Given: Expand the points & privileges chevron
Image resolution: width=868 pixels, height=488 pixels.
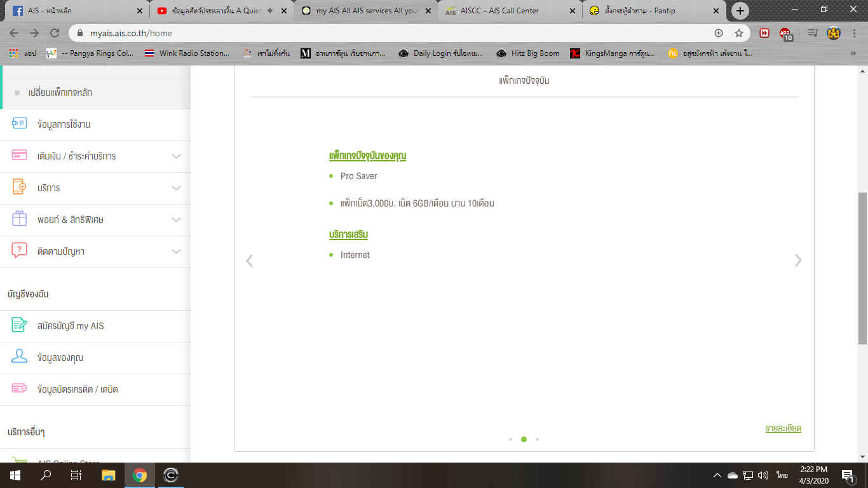Looking at the screenshot, I should 177,220.
